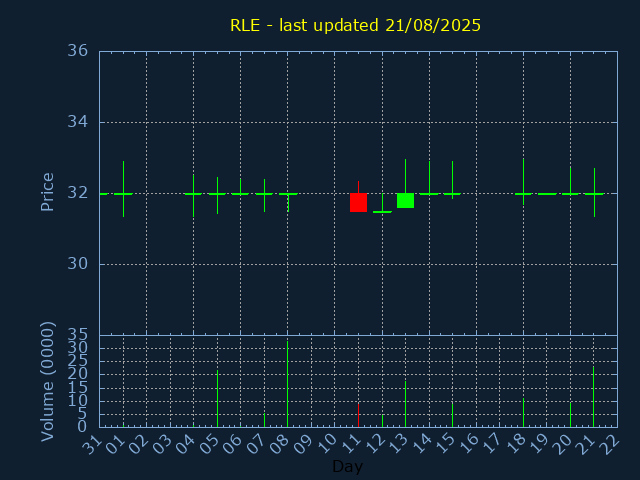This screenshot has height=480, width=640.
Task: Click the x-axis day label '19'
Action: point(540,443)
